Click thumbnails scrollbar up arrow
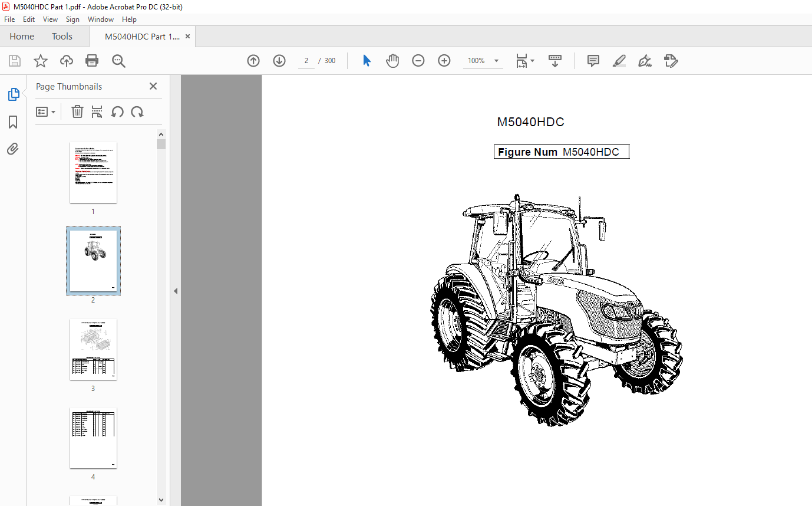 [161, 134]
